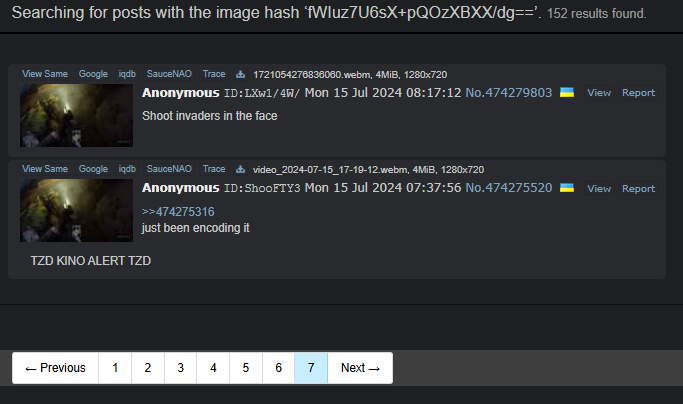Click View button on post No.474275520

[x=599, y=189]
